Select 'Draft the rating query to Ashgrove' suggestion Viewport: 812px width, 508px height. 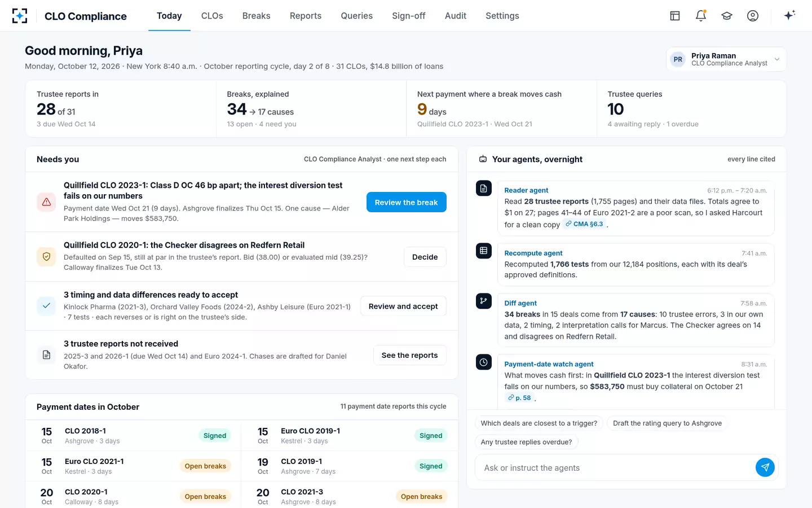pos(667,423)
